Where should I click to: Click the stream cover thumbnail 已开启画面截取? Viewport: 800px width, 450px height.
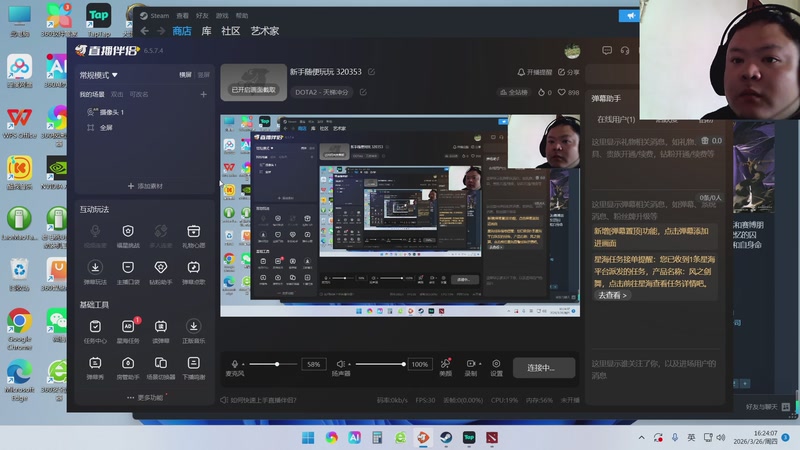(x=254, y=82)
